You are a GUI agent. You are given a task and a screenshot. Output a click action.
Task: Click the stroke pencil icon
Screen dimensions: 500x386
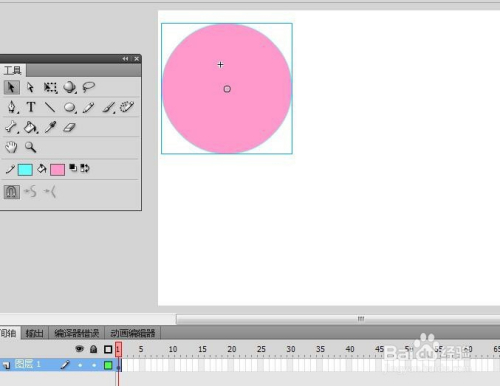10,169
